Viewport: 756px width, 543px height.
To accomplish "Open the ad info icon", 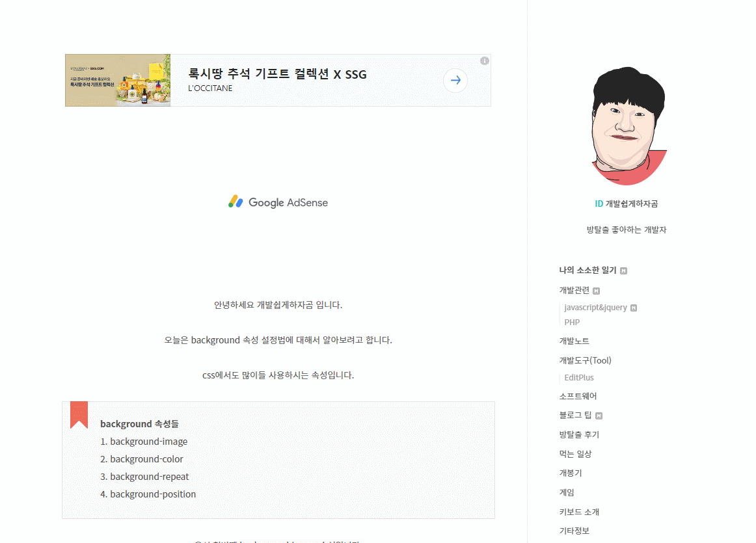I will (485, 60).
